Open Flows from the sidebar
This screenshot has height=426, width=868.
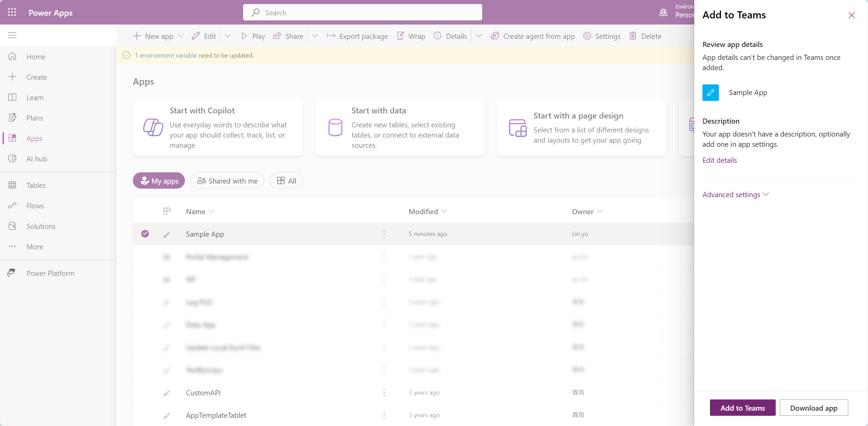[x=35, y=206]
